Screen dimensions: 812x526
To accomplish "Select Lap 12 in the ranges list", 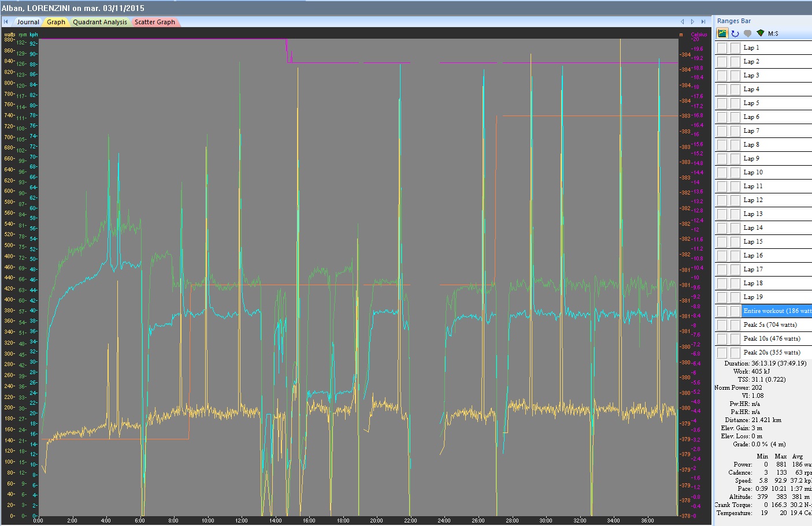I will 777,200.
